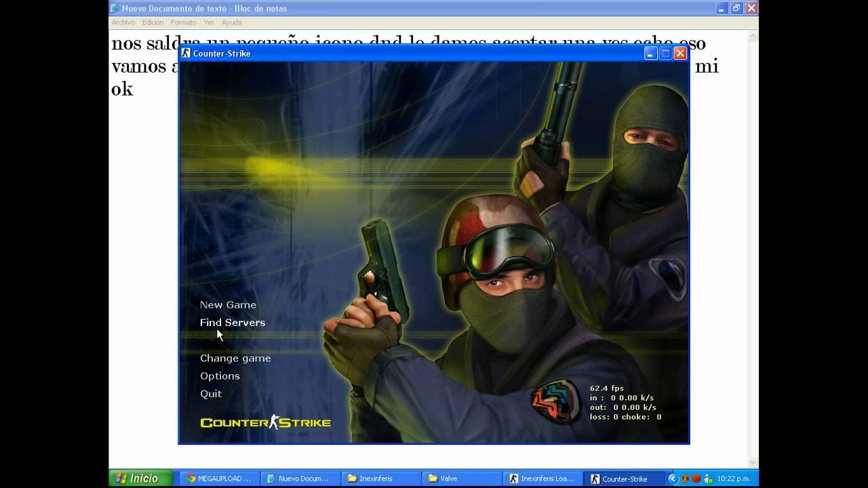Maximize the Counter-Strike window
The image size is (868, 488).
665,54
